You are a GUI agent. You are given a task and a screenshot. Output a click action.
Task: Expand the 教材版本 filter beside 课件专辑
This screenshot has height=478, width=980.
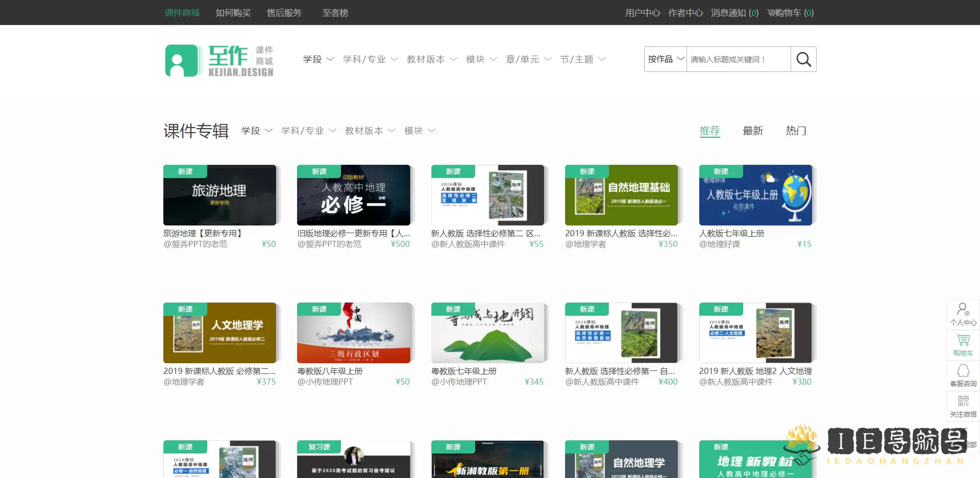tap(370, 131)
